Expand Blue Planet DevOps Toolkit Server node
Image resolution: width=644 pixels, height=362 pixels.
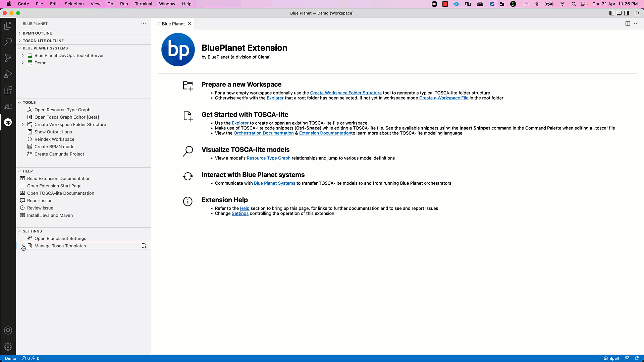pos(22,56)
